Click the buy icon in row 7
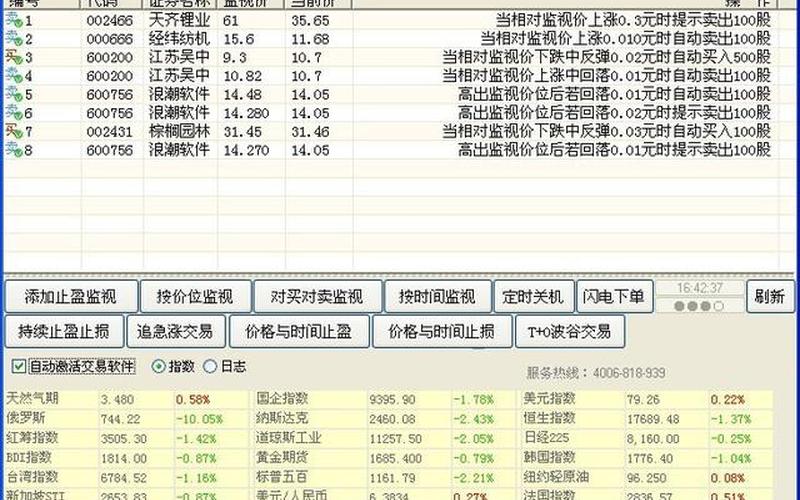The image size is (800, 500). (14, 132)
